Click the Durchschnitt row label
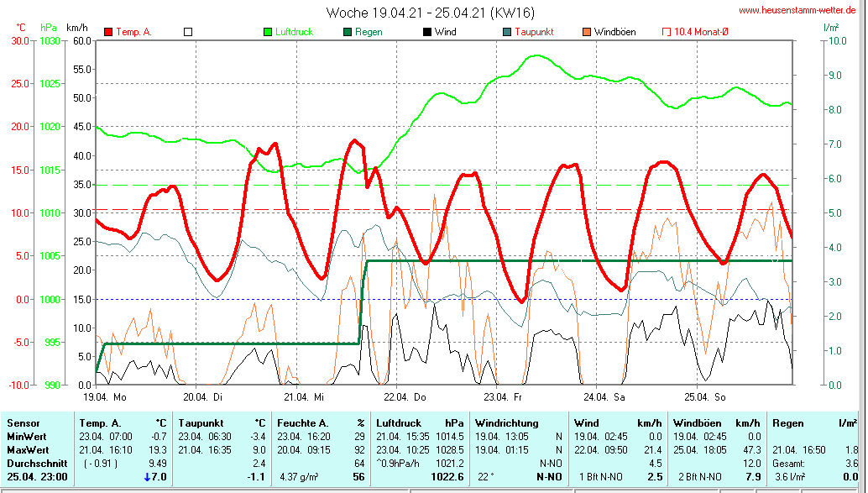Viewport: 868px width, 493px height. click(37, 463)
